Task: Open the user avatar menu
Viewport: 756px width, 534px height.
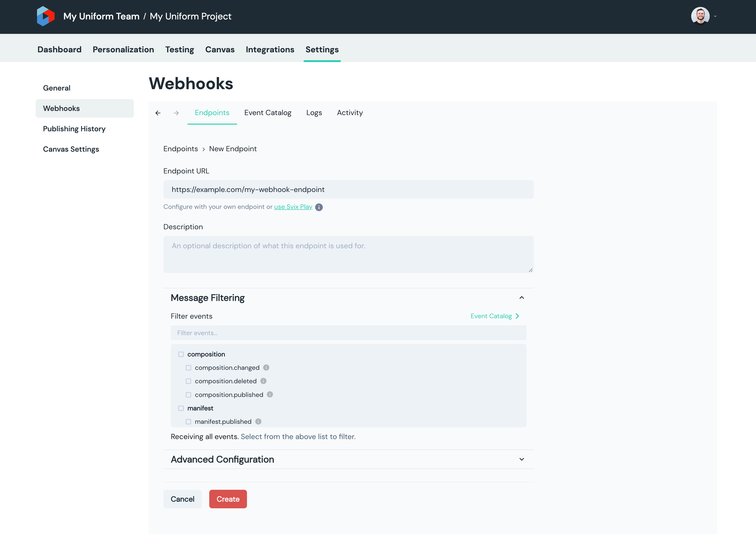Action: (701, 16)
